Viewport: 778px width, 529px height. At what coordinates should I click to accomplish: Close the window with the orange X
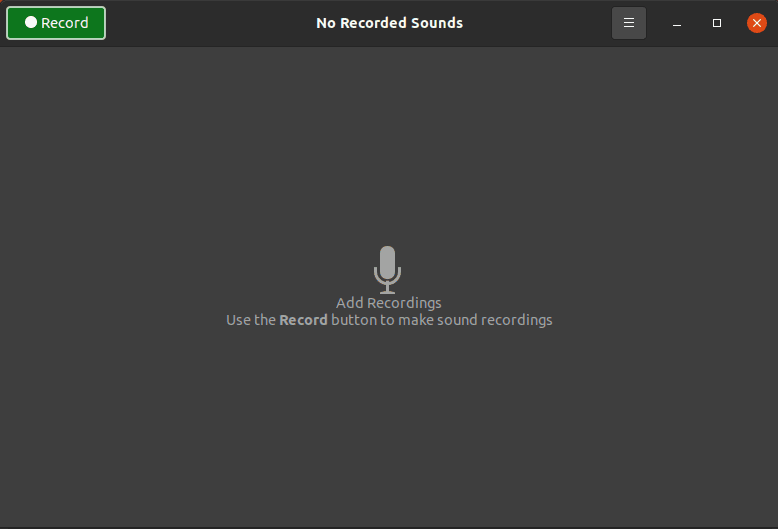click(757, 23)
